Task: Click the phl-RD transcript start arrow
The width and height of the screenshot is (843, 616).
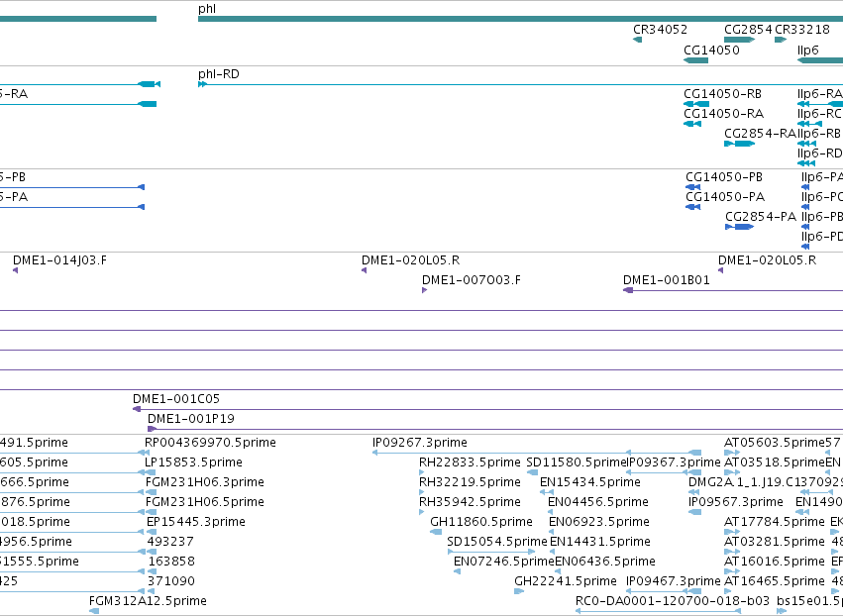Action: (x=203, y=84)
